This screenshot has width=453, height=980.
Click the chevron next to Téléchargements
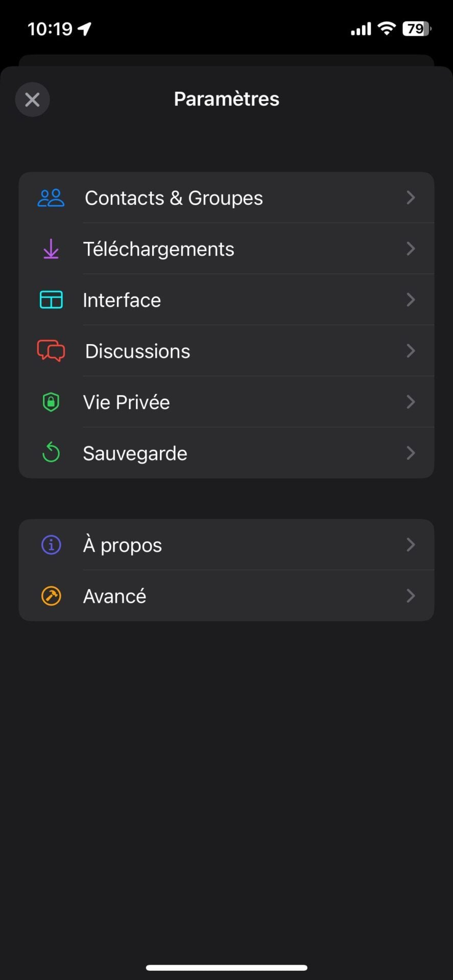pyautogui.click(x=411, y=249)
